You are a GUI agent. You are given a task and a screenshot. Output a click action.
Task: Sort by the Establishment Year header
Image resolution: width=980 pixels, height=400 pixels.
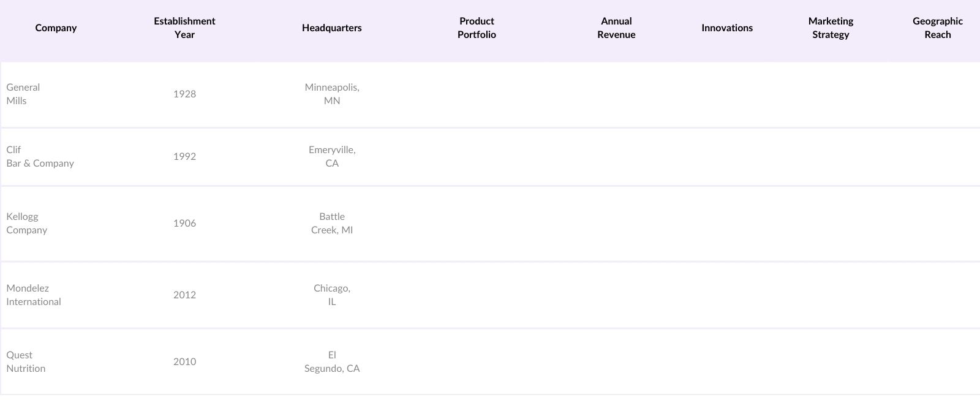tap(184, 28)
